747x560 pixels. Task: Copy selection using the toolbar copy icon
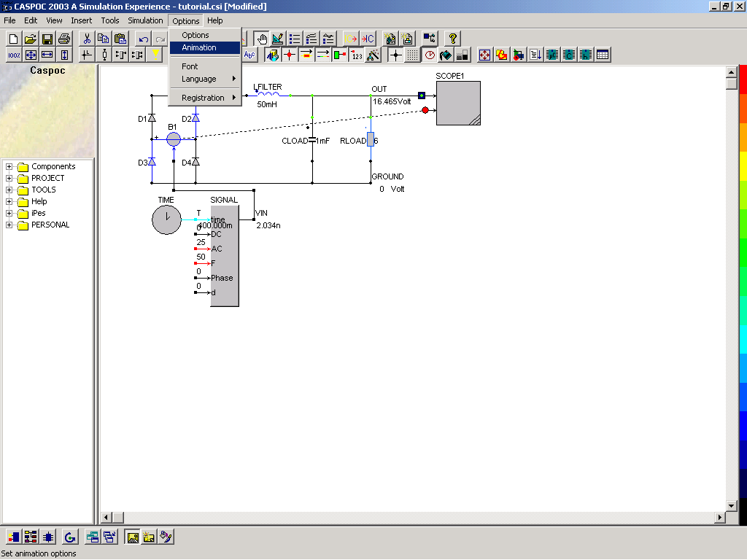coord(104,39)
